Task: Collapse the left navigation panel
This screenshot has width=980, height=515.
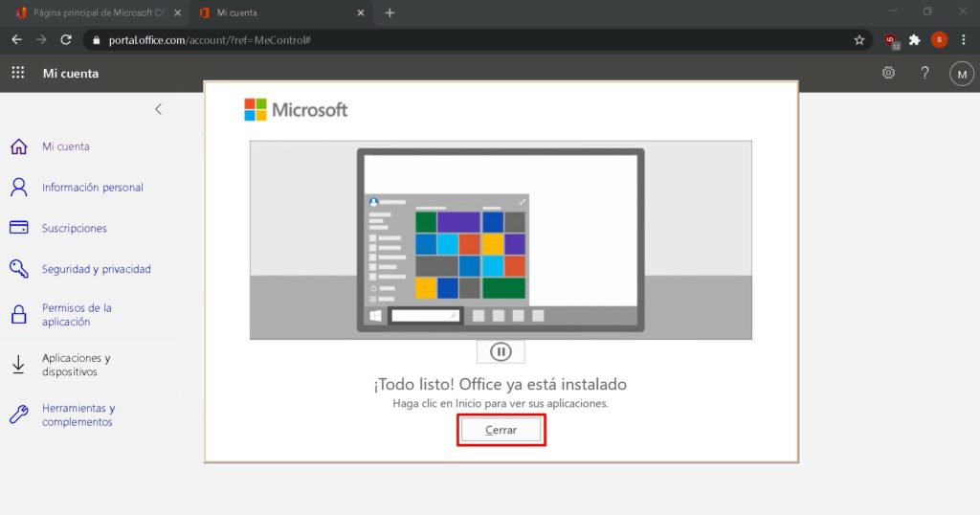Action: pos(158,109)
